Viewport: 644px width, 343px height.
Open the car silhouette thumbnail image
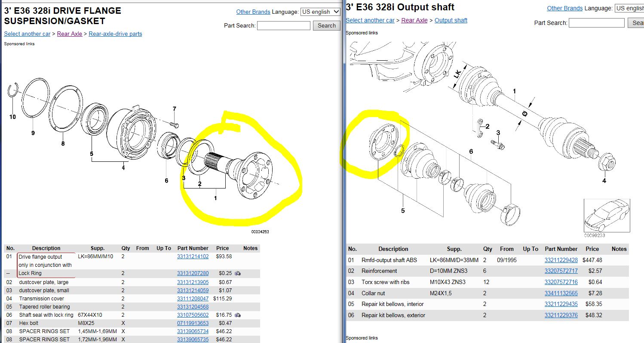click(x=607, y=215)
